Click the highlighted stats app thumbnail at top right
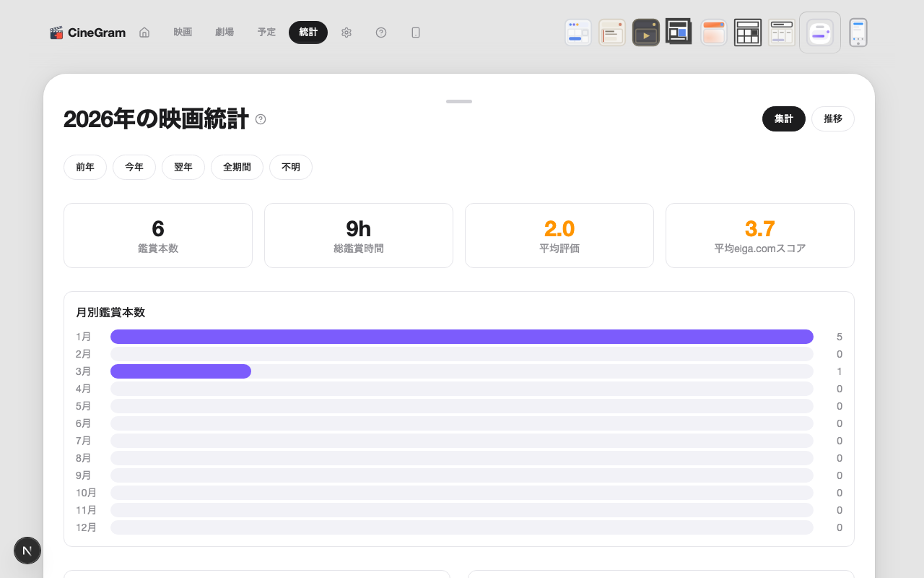924x578 pixels. pos(820,32)
